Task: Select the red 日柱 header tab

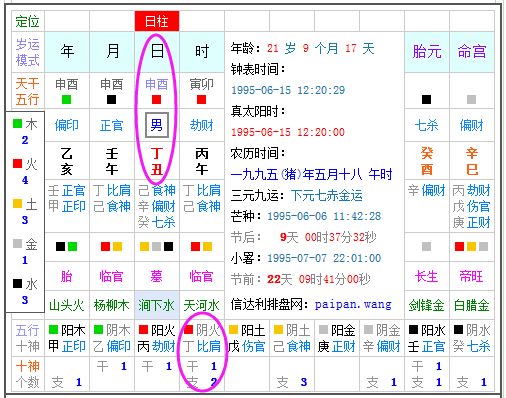Action: click(157, 21)
